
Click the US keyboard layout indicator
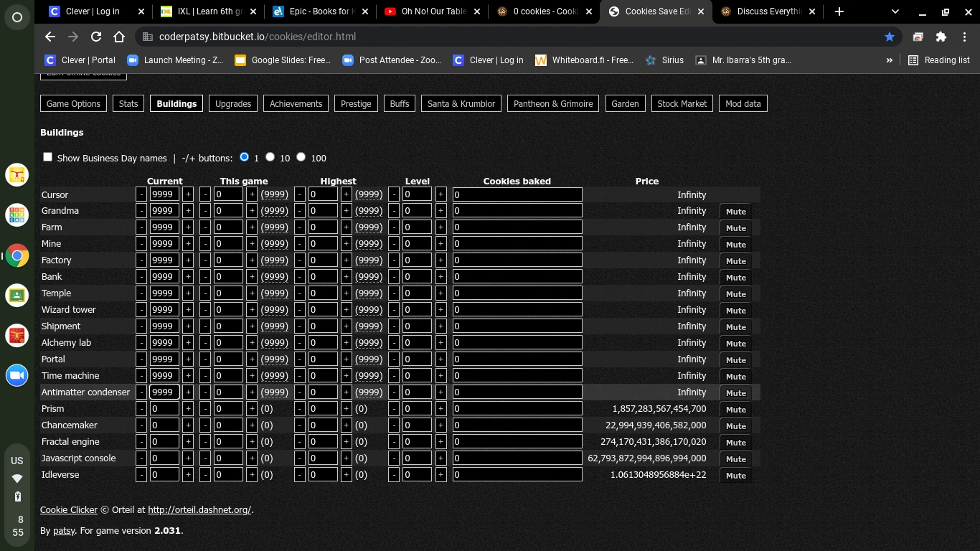(x=17, y=461)
